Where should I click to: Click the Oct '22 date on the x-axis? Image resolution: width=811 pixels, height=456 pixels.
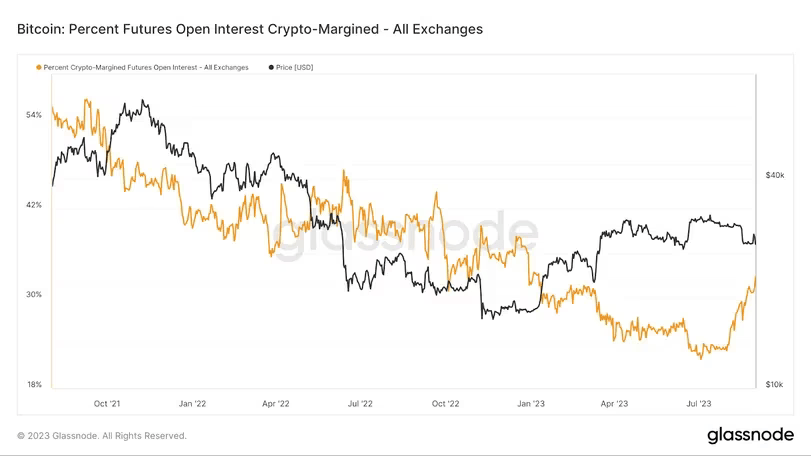(x=444, y=404)
